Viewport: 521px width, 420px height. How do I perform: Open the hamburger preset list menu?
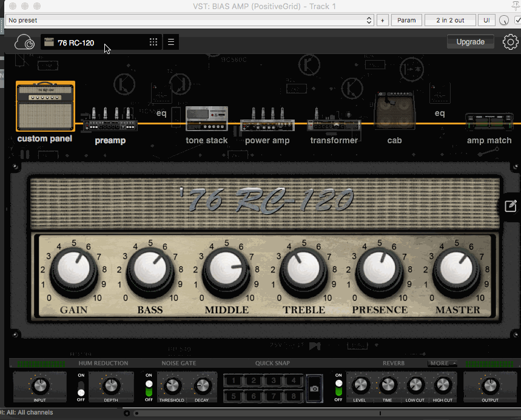tap(171, 42)
